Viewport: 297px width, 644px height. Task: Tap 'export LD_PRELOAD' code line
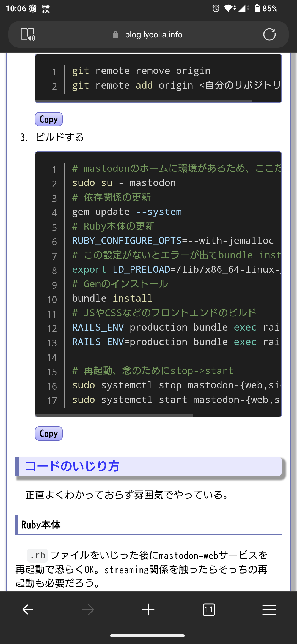[177, 270]
